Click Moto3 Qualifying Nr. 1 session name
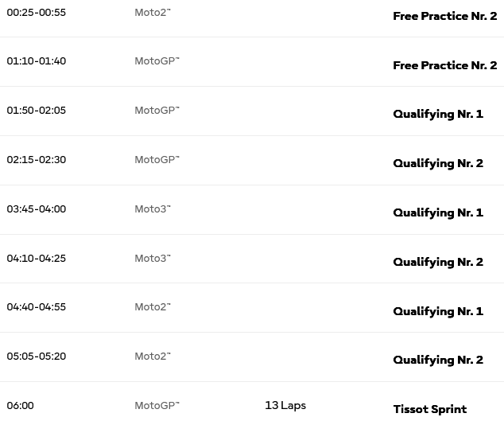Viewport: 504px width, 421px height. point(438,212)
